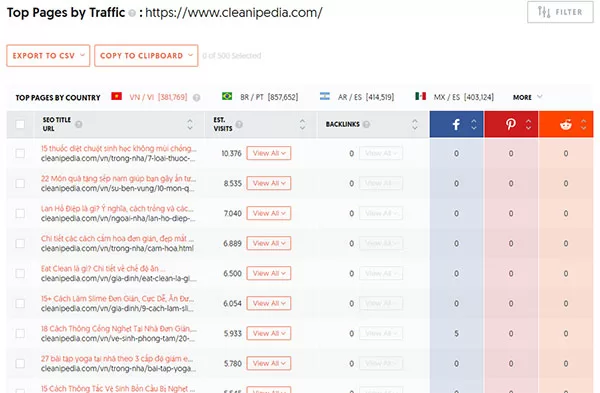
Task: Check the row for Eat Clean là gì
Action: tap(20, 274)
